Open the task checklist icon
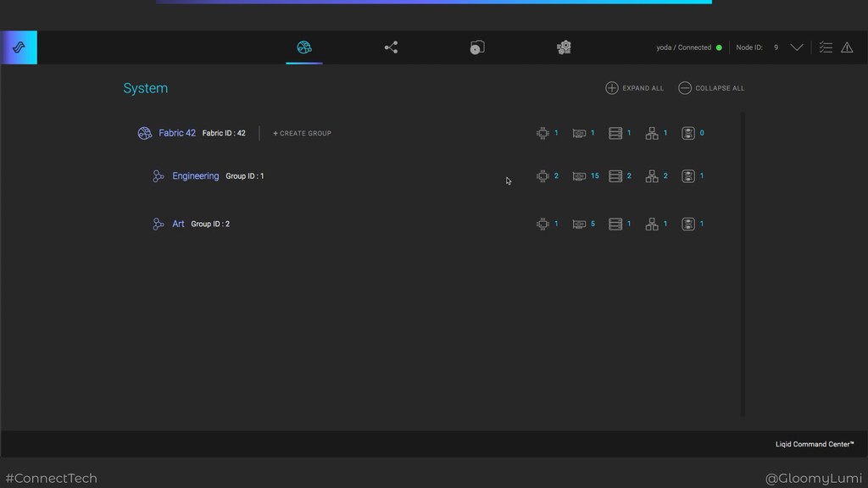The height and width of the screenshot is (488, 868). click(x=826, y=47)
